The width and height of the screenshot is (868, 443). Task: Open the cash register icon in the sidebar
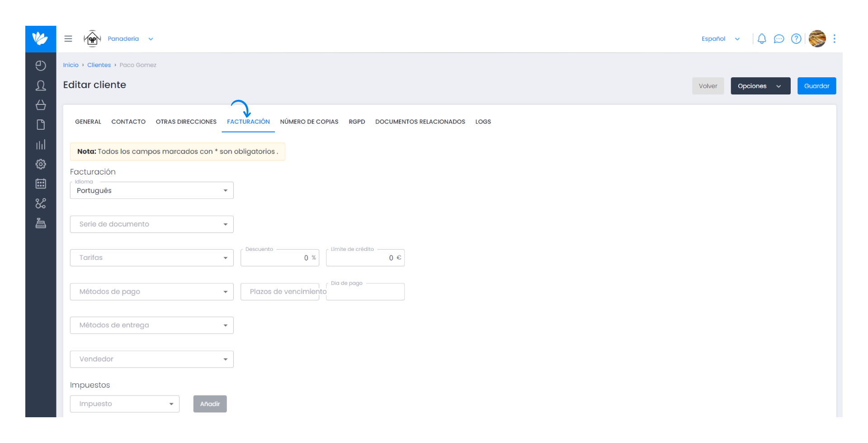(41, 223)
